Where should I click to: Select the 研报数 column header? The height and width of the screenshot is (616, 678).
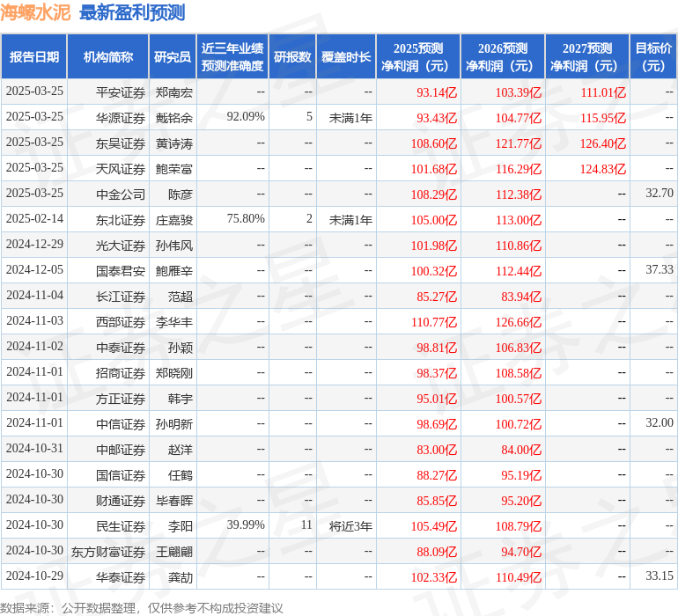pyautogui.click(x=292, y=56)
